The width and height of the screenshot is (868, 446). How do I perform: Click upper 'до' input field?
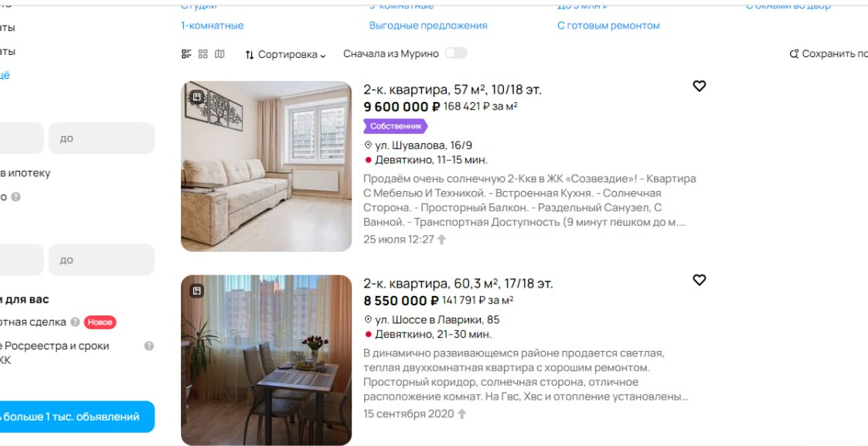pyautogui.click(x=101, y=138)
